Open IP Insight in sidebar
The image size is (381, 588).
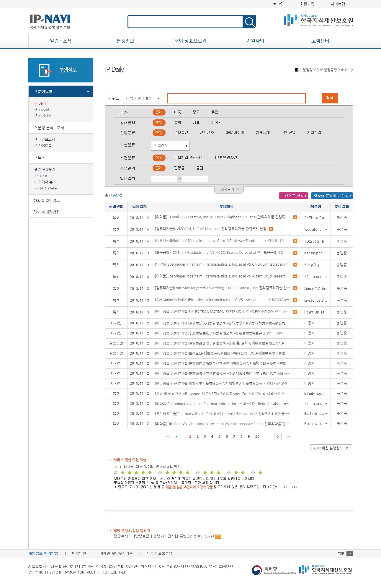[x=42, y=110]
